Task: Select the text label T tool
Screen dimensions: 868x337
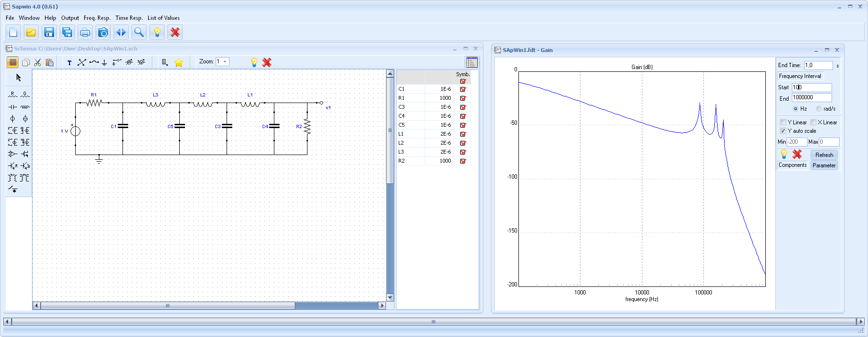Action: coord(70,62)
